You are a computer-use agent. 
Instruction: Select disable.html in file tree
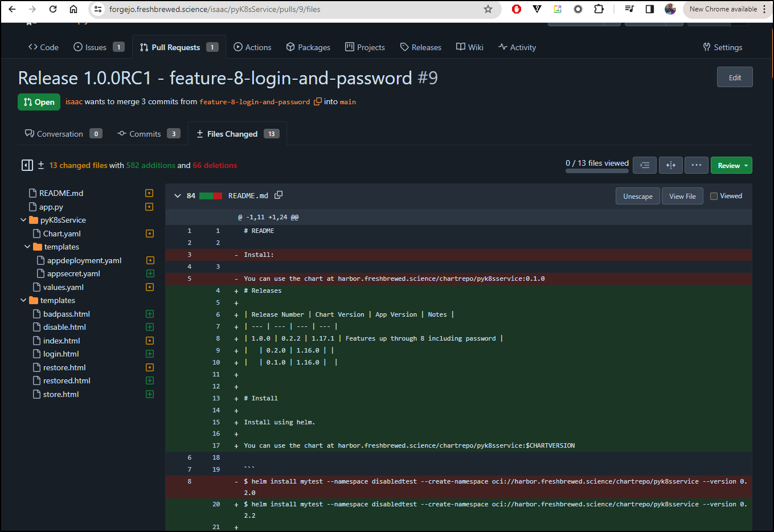tap(64, 327)
